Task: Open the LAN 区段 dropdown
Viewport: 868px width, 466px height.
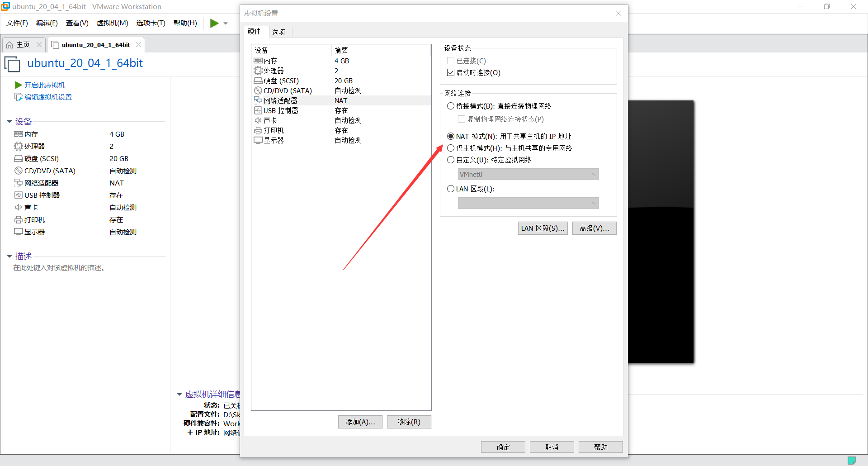Action: [594, 203]
